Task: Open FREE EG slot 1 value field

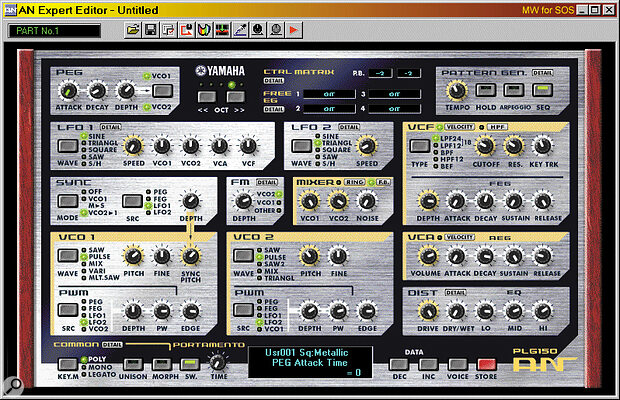Action: 329,94
